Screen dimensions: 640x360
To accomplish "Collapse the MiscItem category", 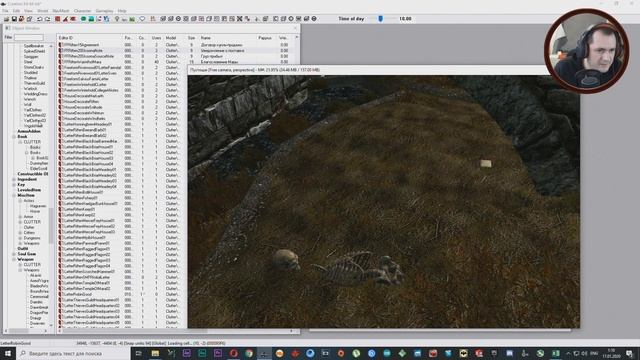I will pos(14,196).
